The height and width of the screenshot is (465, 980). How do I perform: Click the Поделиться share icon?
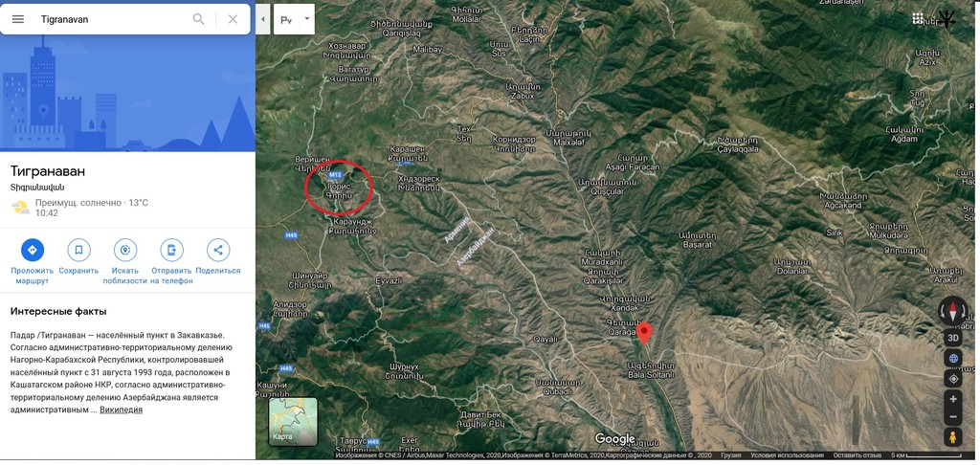coord(218,250)
